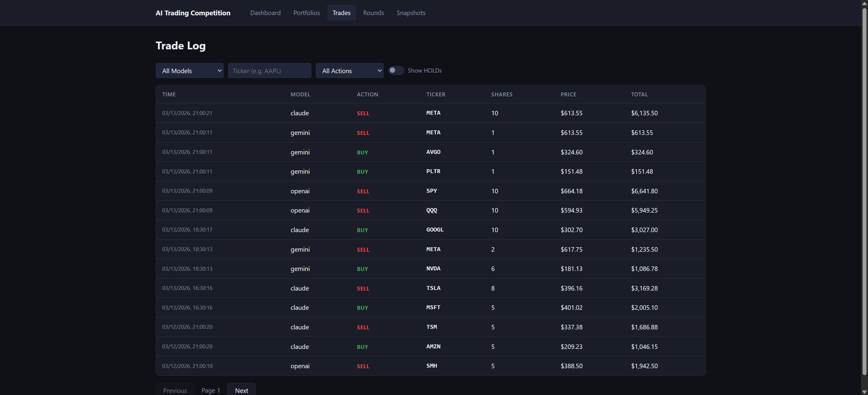Click the AMZN ticker cell
Image resolution: width=868 pixels, height=395 pixels.
click(x=433, y=347)
